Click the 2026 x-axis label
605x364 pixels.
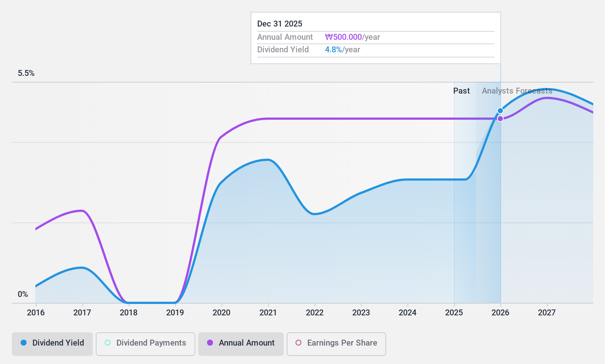[x=500, y=313]
